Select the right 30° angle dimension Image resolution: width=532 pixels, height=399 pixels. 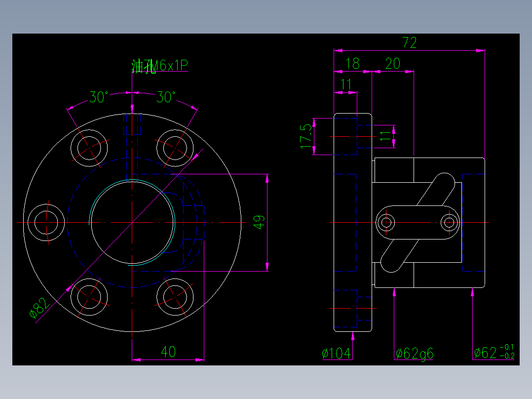pyautogui.click(x=166, y=97)
